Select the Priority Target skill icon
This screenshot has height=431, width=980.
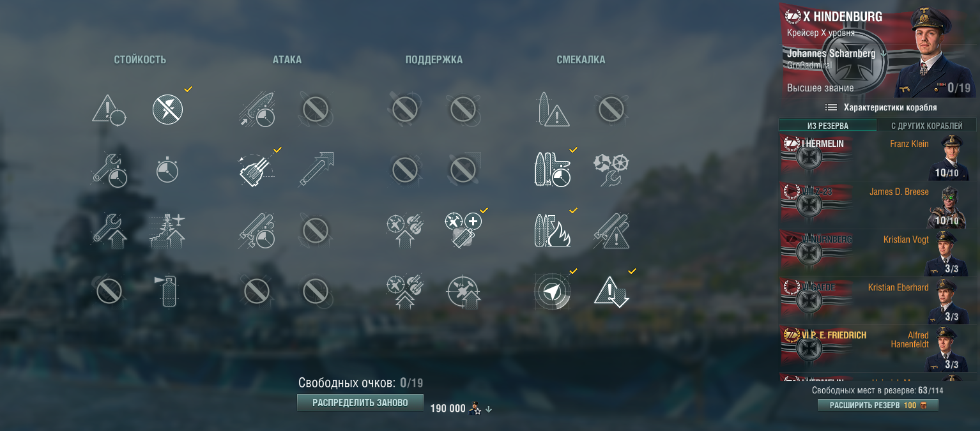pyautogui.click(x=109, y=110)
